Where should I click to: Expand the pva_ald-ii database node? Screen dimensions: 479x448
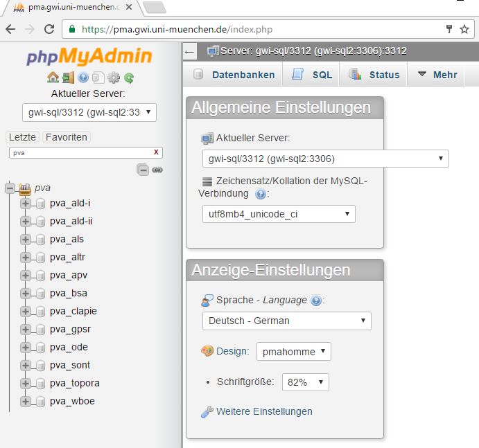tap(26, 222)
